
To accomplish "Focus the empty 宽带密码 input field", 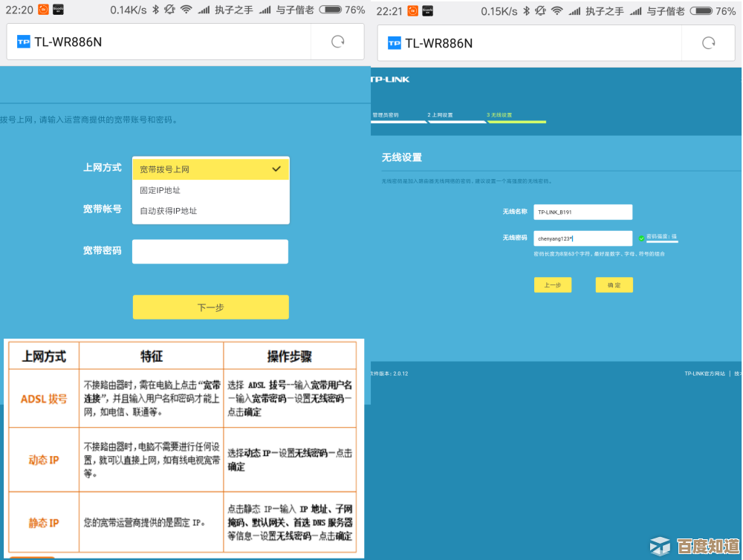I will 210,251.
